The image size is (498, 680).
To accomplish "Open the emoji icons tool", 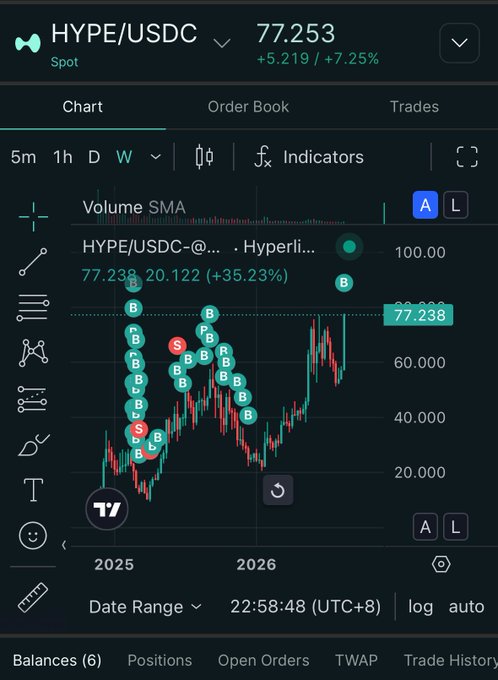I will point(33,536).
